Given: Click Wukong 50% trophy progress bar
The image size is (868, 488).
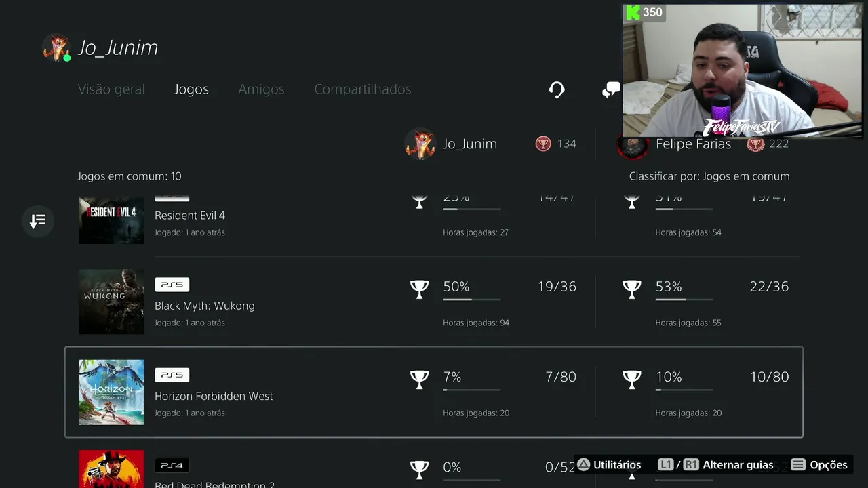Looking at the screenshot, I should pyautogui.click(x=472, y=300).
